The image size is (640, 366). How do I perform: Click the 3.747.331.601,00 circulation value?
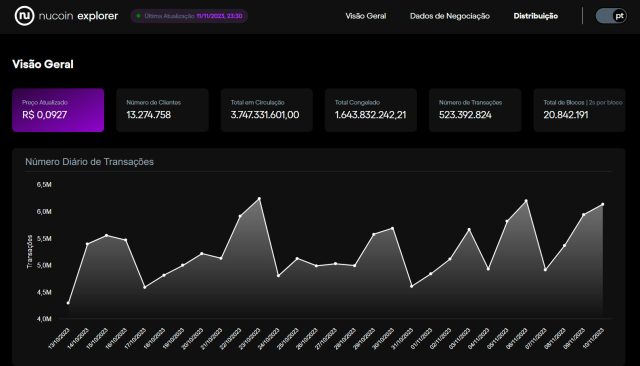tap(265, 115)
